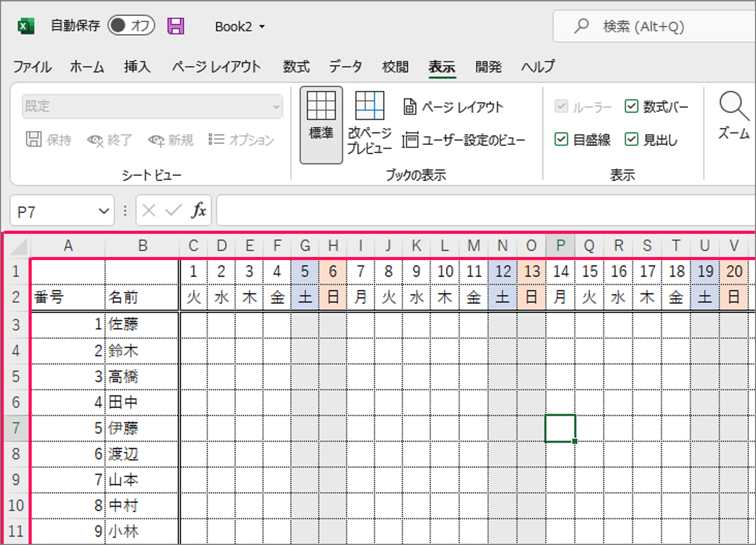The height and width of the screenshot is (545, 756).
Task: Select the 標準 workbook view
Action: [x=321, y=125]
